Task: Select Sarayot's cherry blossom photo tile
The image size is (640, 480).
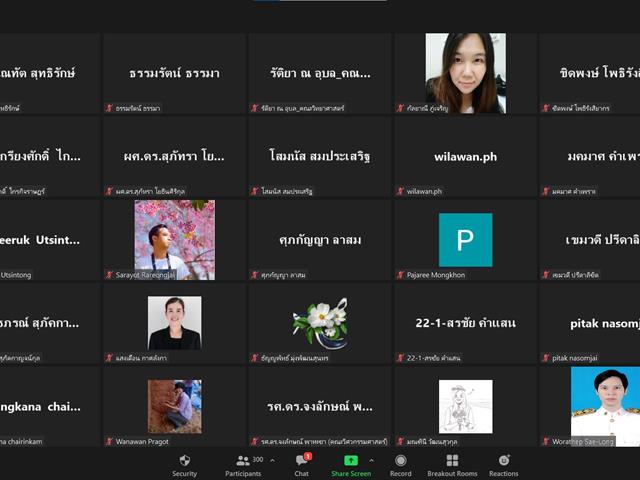Action: click(x=175, y=240)
